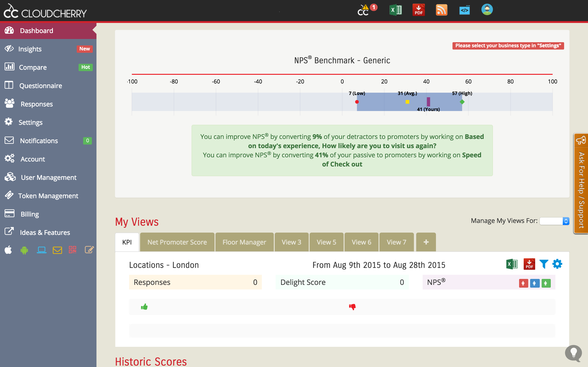The height and width of the screenshot is (367, 588).
Task: Open Questionnaire in the sidebar
Action: [x=41, y=86]
